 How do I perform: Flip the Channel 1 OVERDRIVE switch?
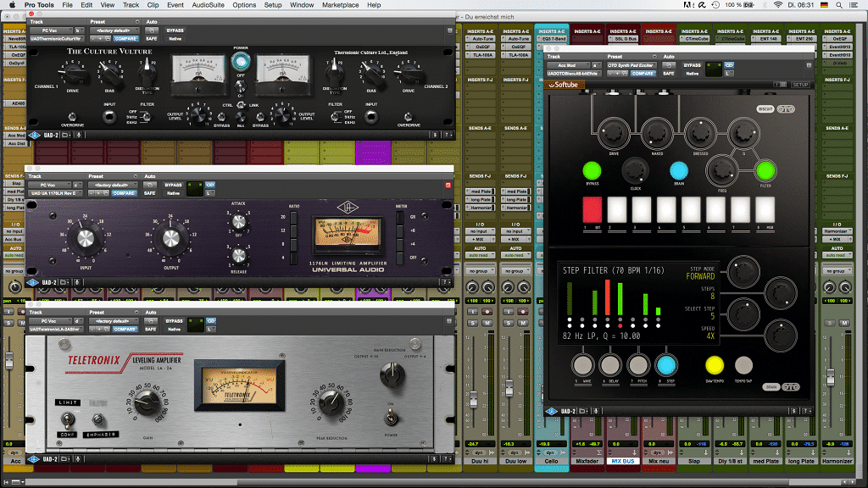click(x=72, y=117)
